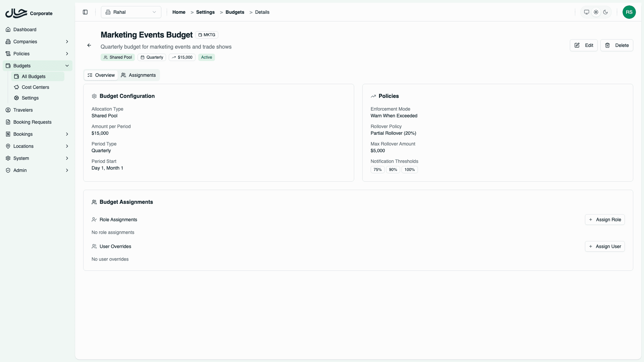This screenshot has width=644, height=362.
Task: Open Budgets Settings via the gear icon
Action: point(16,98)
